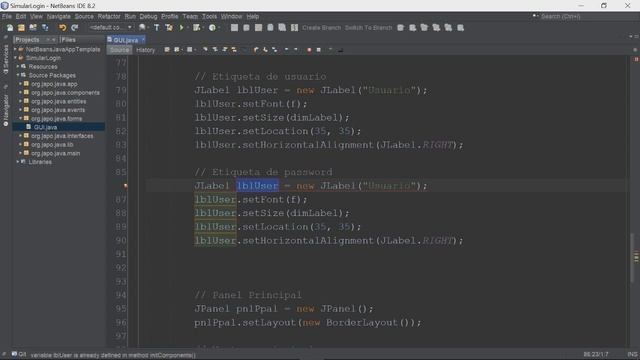Toggle Source editor view

point(120,50)
